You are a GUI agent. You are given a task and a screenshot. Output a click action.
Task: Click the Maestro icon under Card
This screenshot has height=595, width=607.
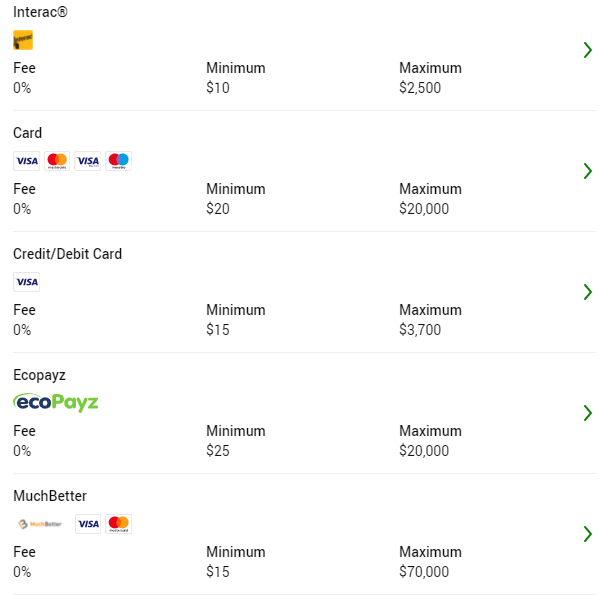coord(118,161)
